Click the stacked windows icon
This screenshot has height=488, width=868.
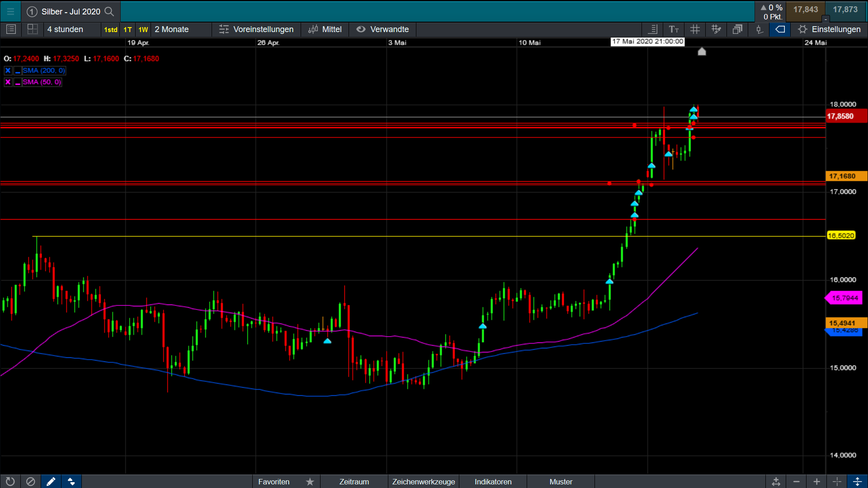tap(737, 29)
